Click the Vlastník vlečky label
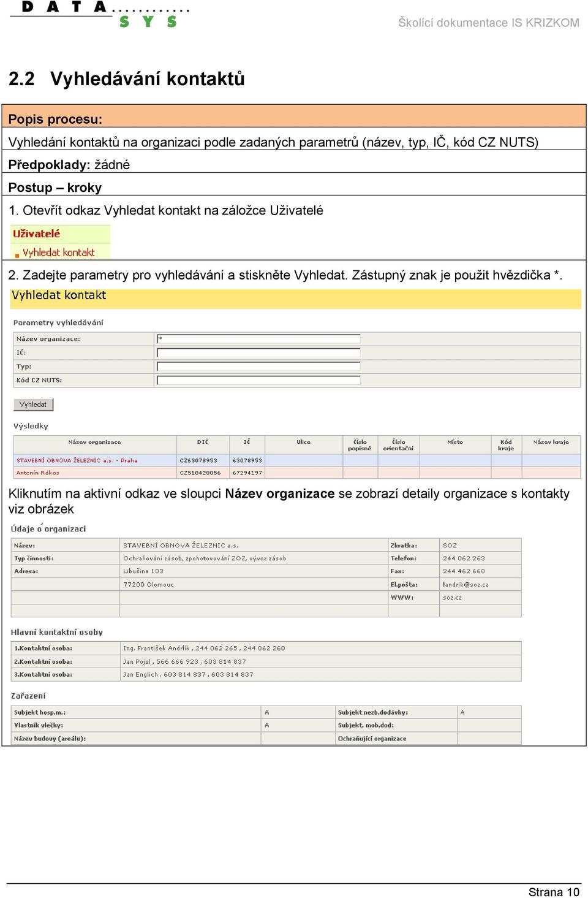This screenshot has width=588, height=898. 39,725
